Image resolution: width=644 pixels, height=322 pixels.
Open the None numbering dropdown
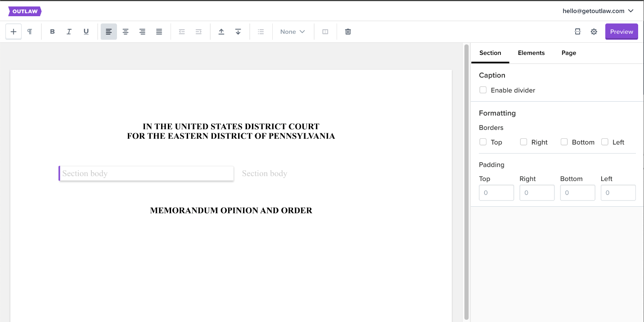coord(293,32)
